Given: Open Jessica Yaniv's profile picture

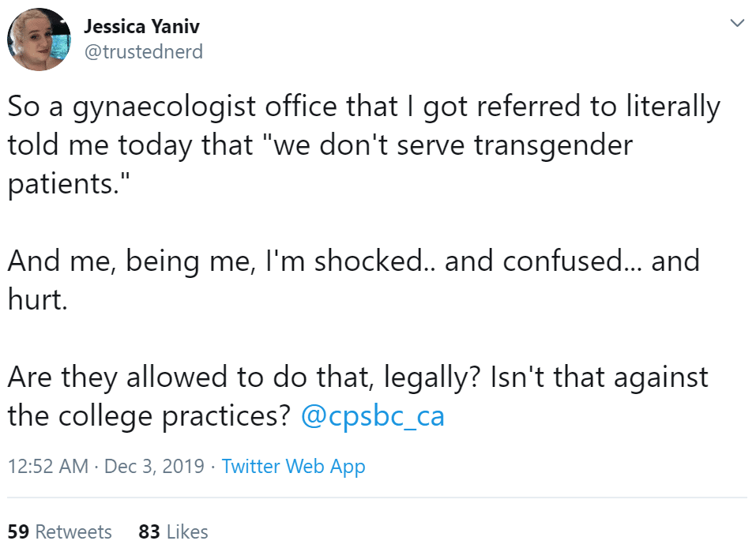Looking at the screenshot, I should tap(39, 39).
